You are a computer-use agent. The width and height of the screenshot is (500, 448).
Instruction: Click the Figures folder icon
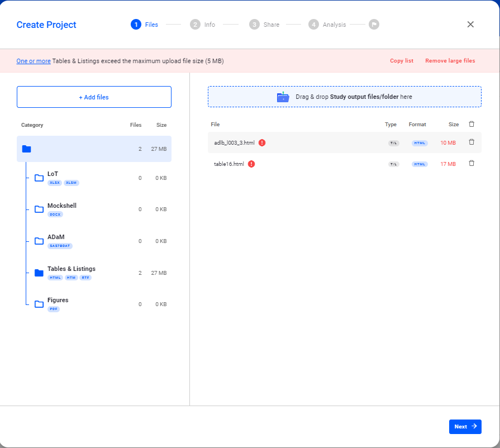[39, 304]
